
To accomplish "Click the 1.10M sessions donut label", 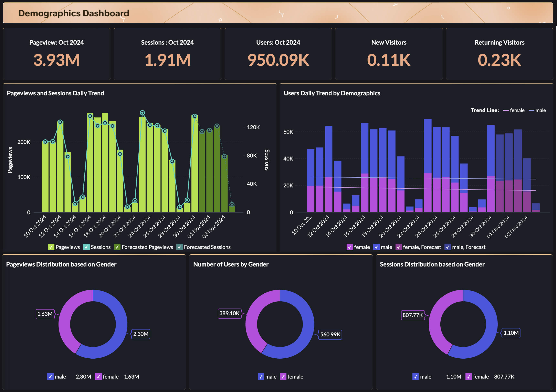I will coord(511,333).
